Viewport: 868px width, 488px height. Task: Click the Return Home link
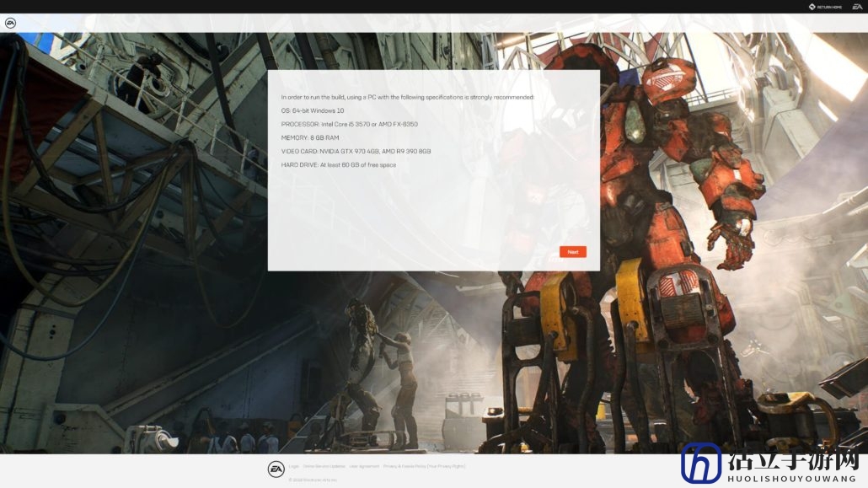click(825, 7)
